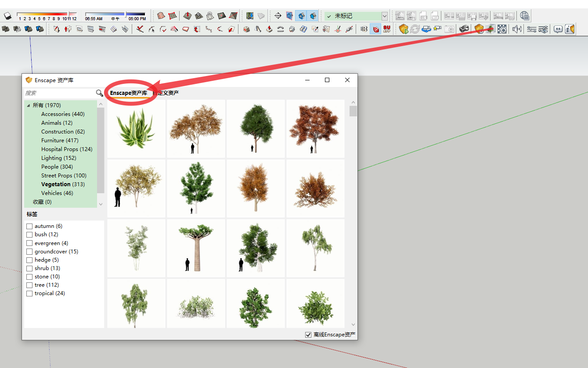The width and height of the screenshot is (588, 368).
Task: Click category list scrollbar down arrow
Action: click(x=101, y=204)
